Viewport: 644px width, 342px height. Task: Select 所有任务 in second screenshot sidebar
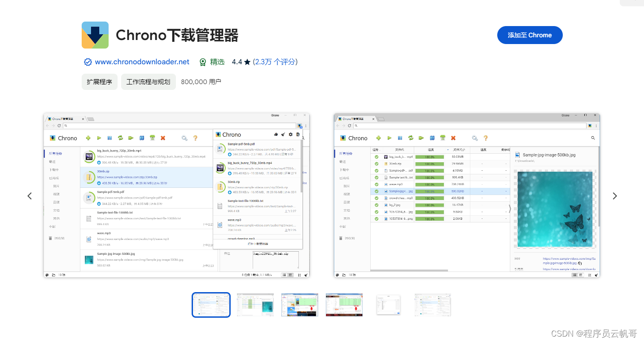click(x=346, y=153)
